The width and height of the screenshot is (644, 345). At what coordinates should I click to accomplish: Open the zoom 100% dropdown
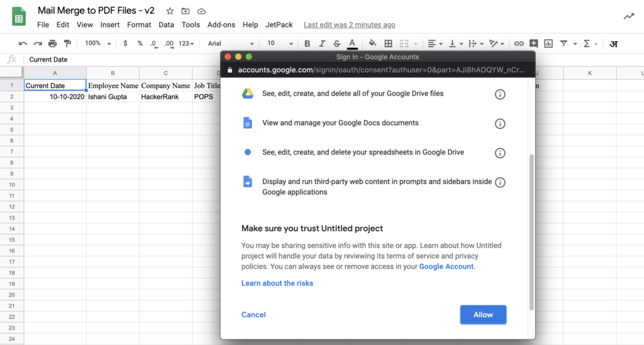point(97,43)
